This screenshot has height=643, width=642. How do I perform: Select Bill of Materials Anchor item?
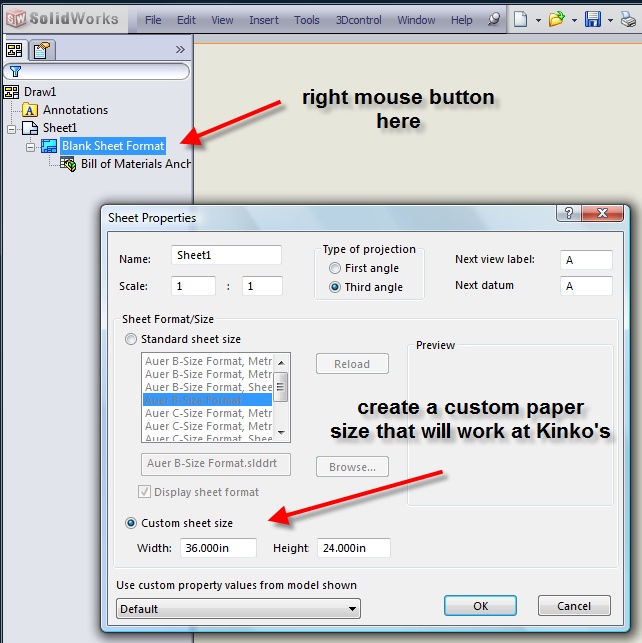click(x=136, y=164)
